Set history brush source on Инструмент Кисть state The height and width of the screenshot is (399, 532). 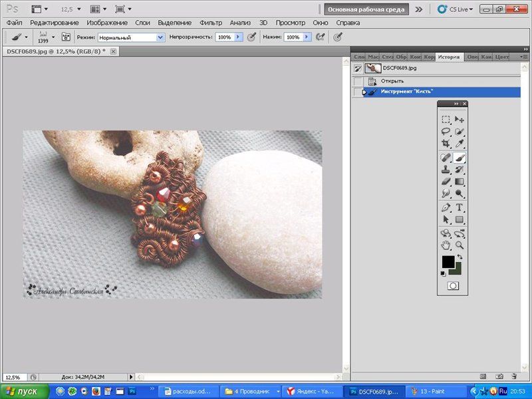(x=358, y=92)
